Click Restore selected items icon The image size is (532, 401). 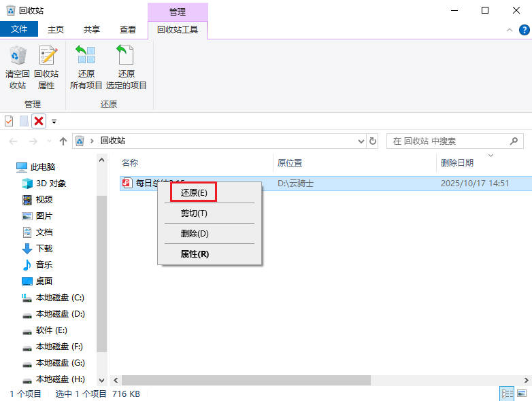[x=126, y=56]
